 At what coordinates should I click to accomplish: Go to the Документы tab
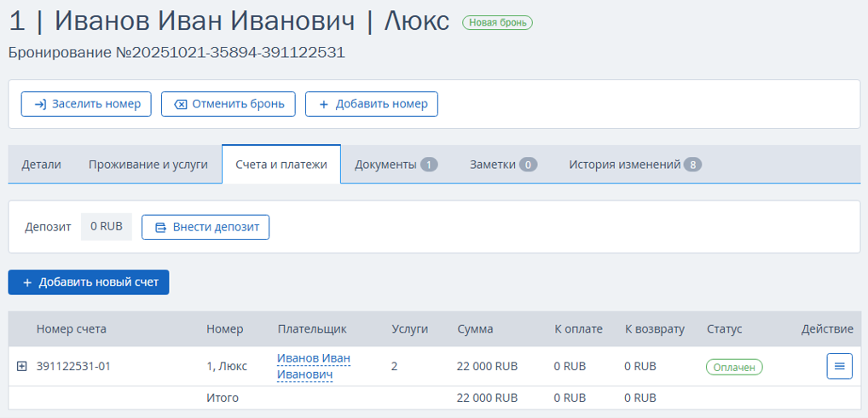[396, 165]
